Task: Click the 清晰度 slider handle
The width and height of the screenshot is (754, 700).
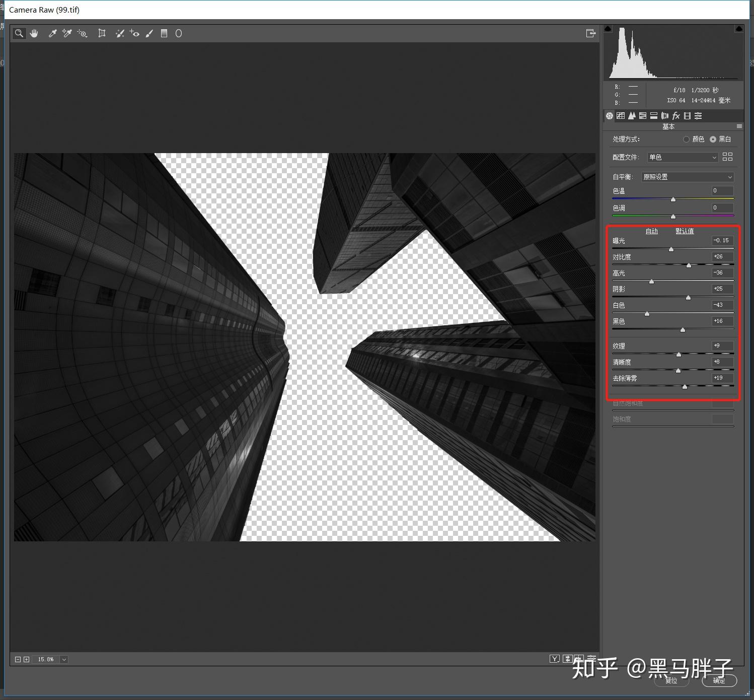Action: click(x=678, y=371)
